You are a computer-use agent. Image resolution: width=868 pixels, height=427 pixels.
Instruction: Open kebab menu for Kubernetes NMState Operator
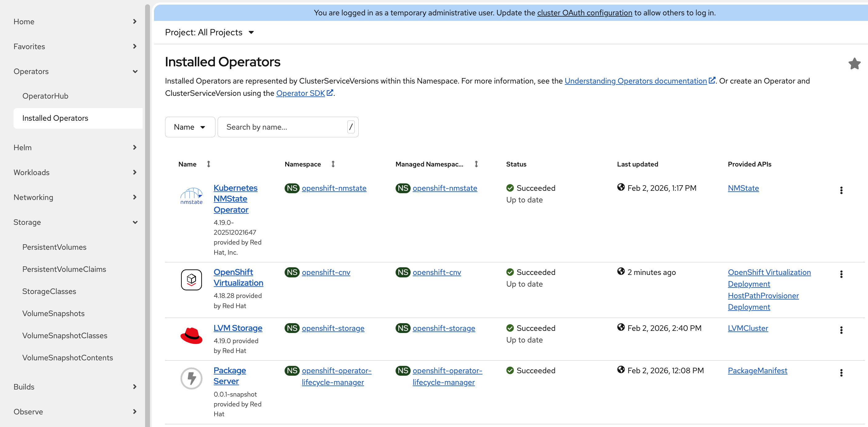(x=841, y=190)
